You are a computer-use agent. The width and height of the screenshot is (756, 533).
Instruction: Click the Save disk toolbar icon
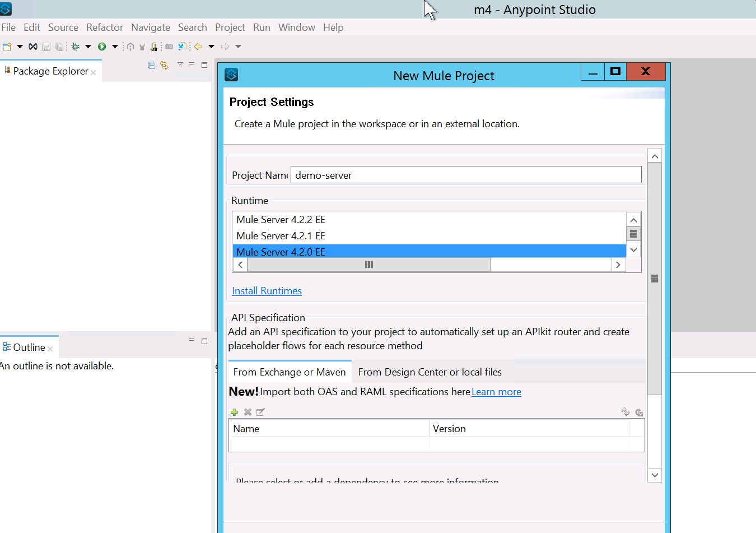(46, 47)
